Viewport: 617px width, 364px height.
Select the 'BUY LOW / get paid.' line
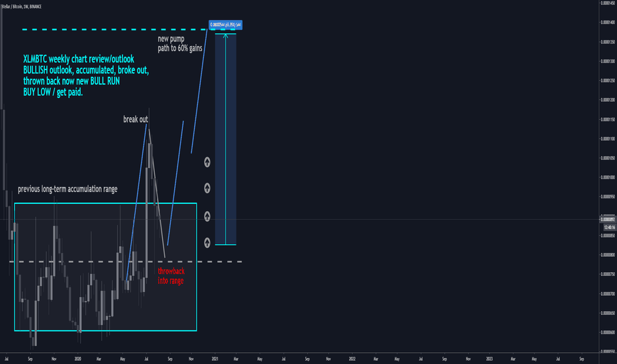click(x=53, y=92)
